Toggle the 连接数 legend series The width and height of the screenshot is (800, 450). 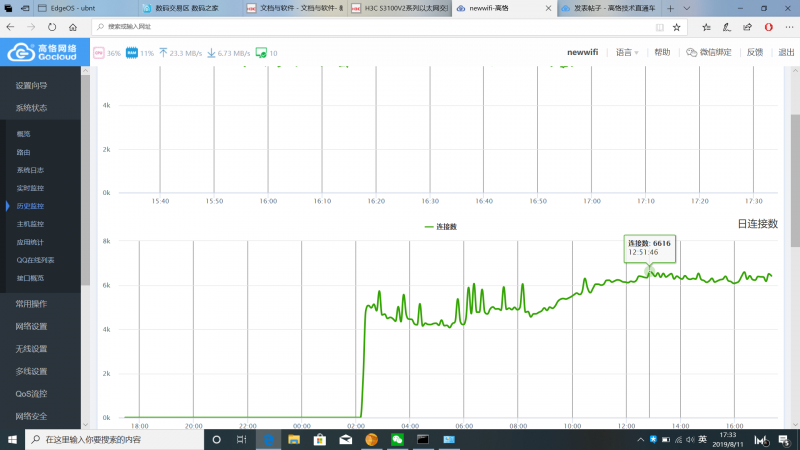coord(441,227)
